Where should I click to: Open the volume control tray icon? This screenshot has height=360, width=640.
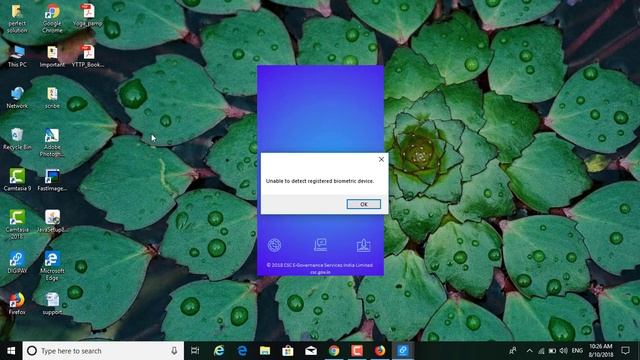click(564, 351)
